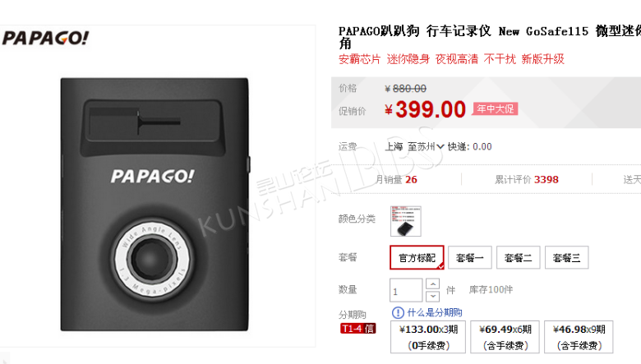Increase quantity with the up arrow
The height and width of the screenshot is (364, 641).
(x=432, y=283)
